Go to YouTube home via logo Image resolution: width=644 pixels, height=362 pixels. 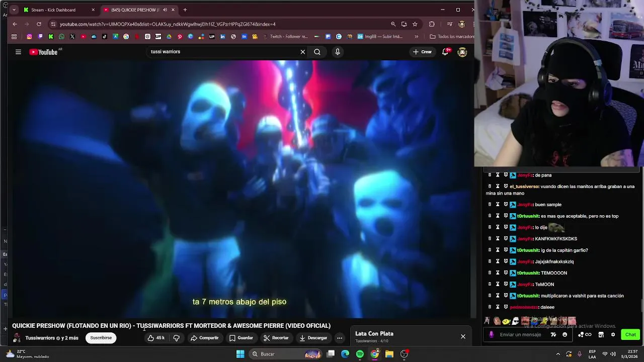[43, 52]
